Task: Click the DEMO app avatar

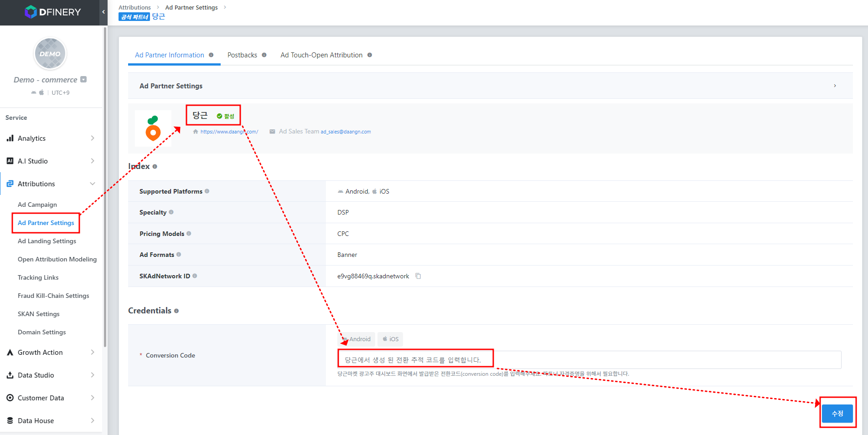Action: 50,54
